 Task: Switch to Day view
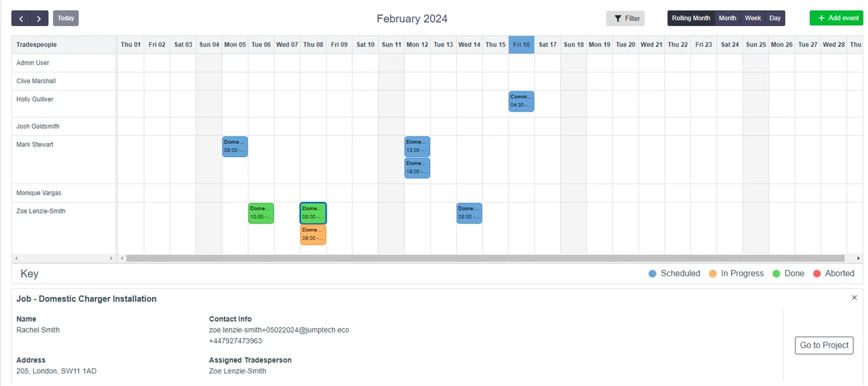(775, 18)
